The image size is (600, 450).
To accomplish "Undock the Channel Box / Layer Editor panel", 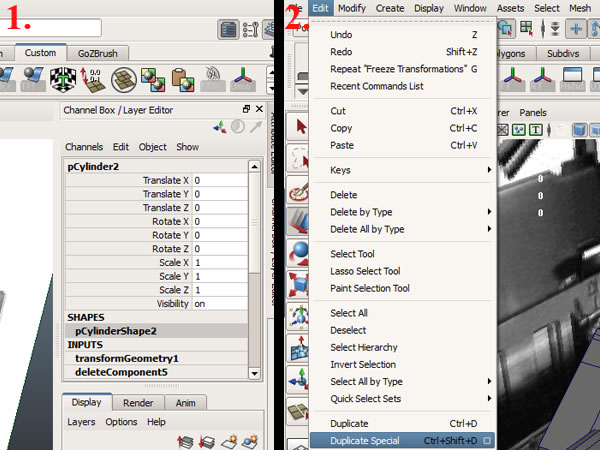I will click(246, 109).
